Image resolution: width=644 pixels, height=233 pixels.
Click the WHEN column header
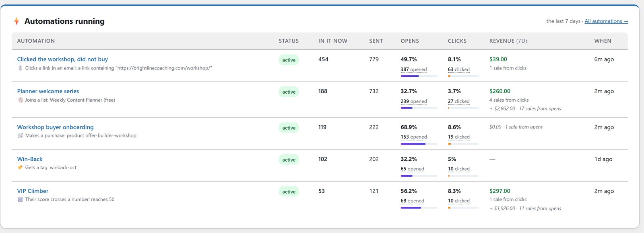[603, 41]
